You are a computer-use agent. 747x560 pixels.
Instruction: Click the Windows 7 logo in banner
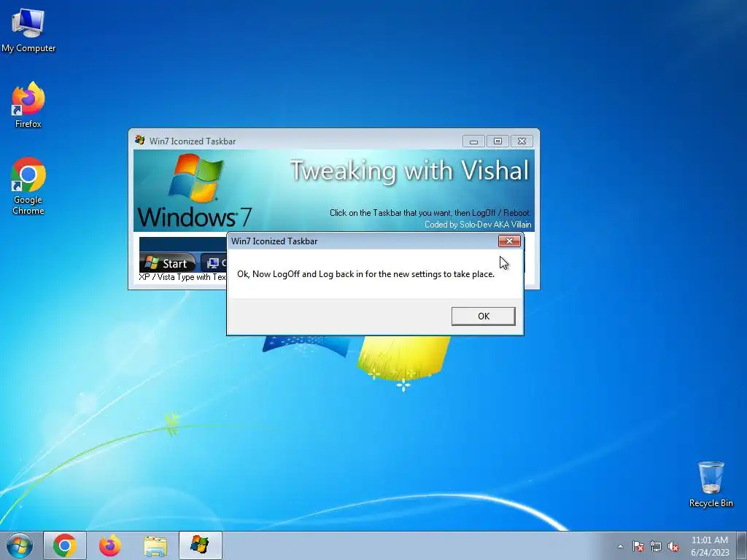point(194,192)
